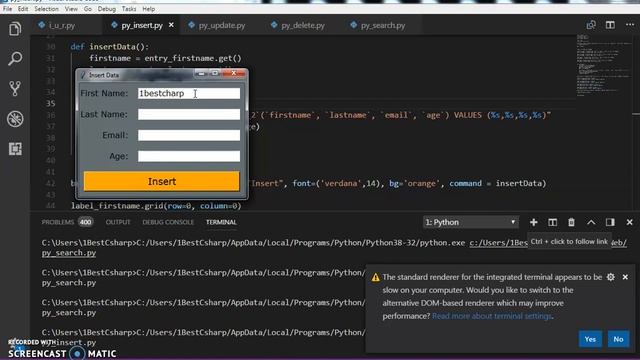The image size is (640, 360).
Task: Click the 400 problems count badge
Action: (85, 222)
